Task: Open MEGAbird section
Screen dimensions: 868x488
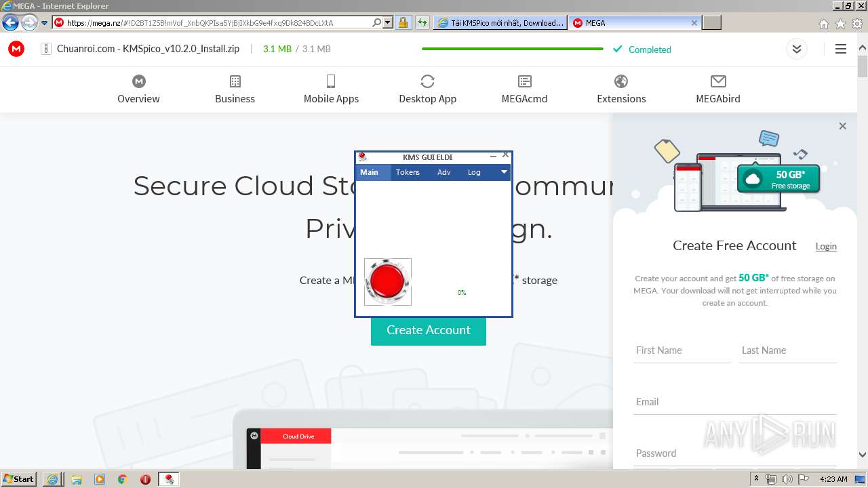Action: [x=717, y=89]
